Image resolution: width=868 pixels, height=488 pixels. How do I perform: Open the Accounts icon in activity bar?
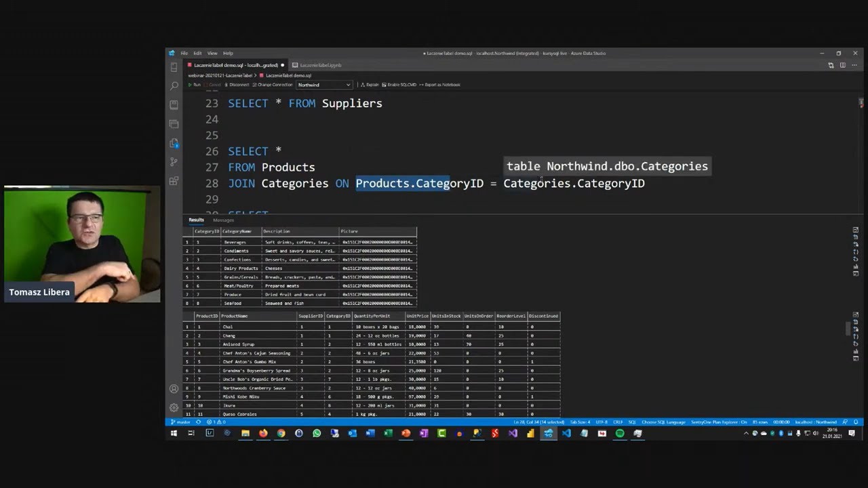pos(174,389)
